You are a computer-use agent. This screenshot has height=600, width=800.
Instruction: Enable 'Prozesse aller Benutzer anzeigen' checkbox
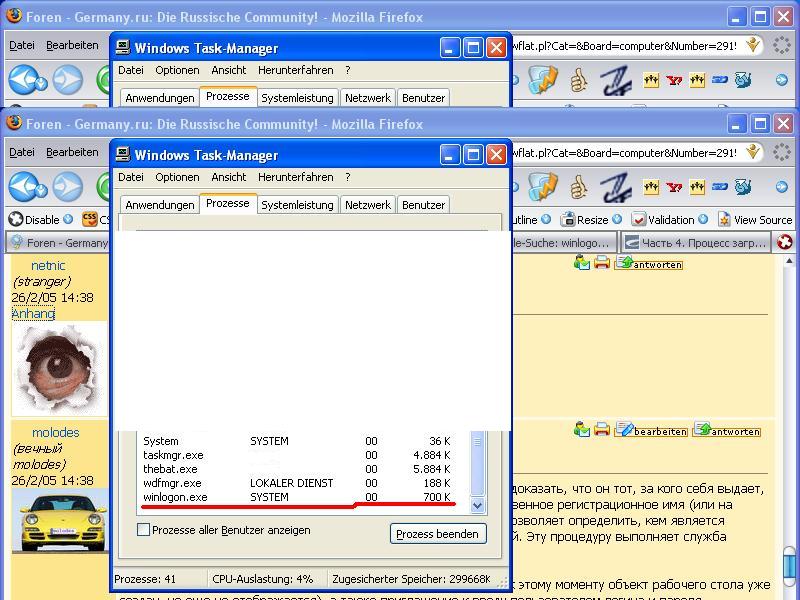[x=144, y=530]
